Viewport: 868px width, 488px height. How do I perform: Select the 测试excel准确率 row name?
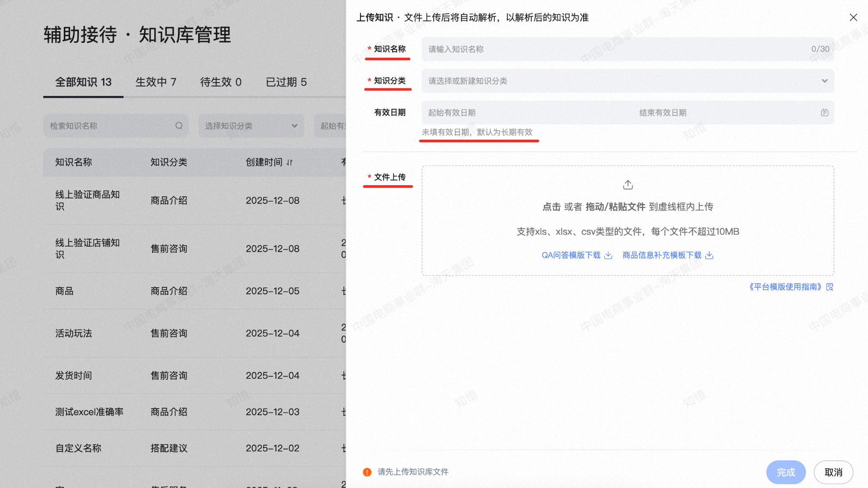click(x=89, y=412)
